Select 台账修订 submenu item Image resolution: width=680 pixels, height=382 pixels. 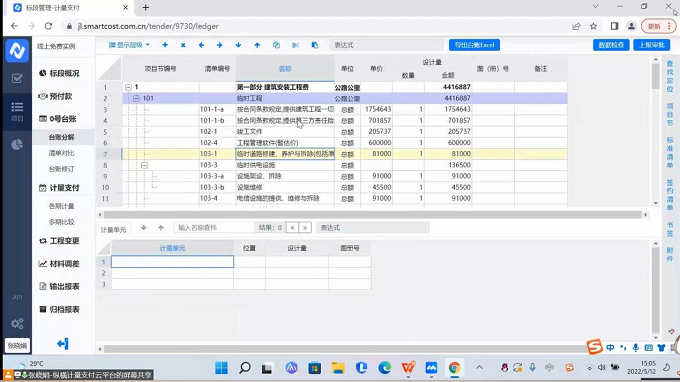62,169
